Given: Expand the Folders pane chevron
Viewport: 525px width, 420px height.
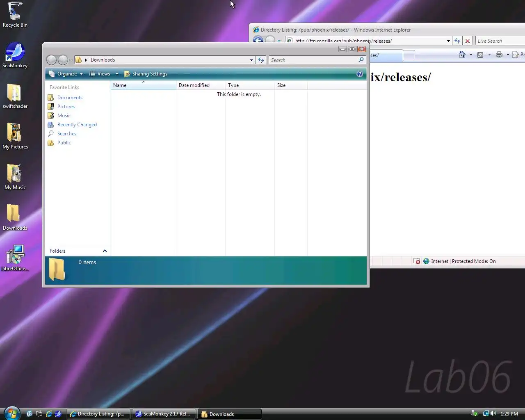Looking at the screenshot, I should (x=105, y=251).
